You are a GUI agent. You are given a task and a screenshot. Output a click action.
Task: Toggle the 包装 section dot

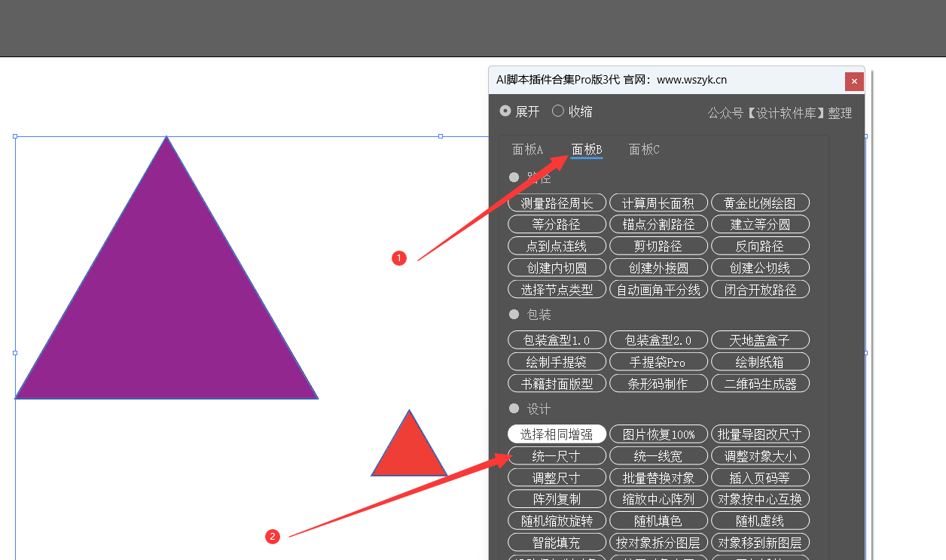pyautogui.click(x=514, y=314)
